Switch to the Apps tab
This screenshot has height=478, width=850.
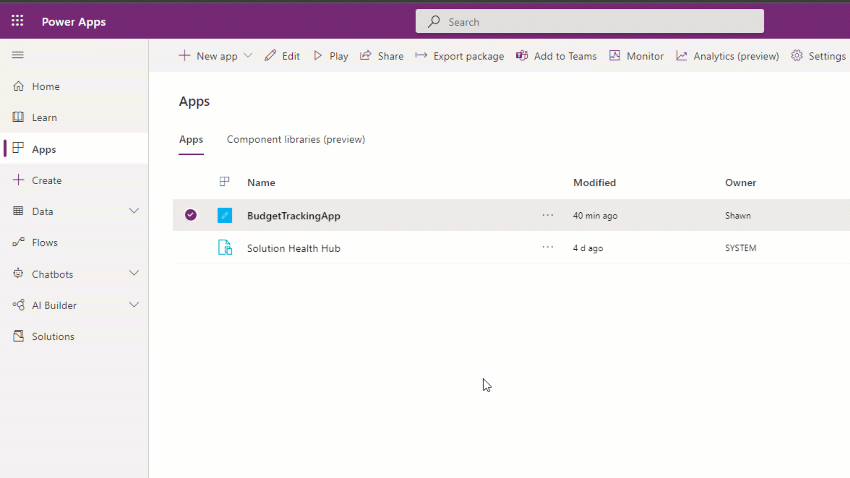191,139
